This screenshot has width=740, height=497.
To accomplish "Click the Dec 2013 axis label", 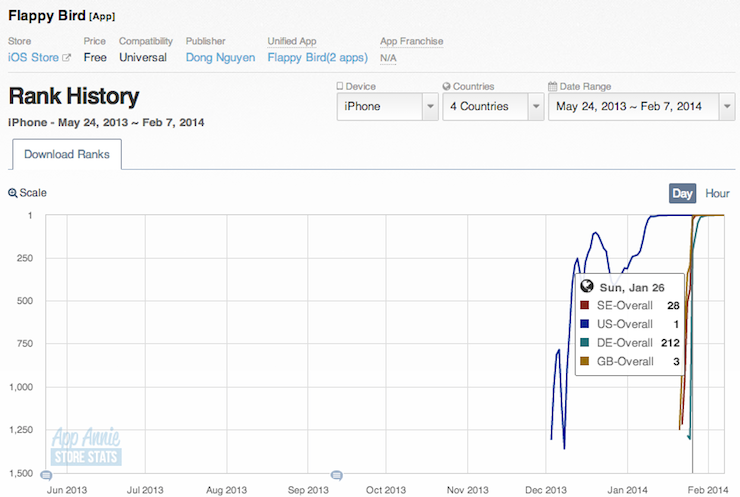I will click(x=546, y=490).
